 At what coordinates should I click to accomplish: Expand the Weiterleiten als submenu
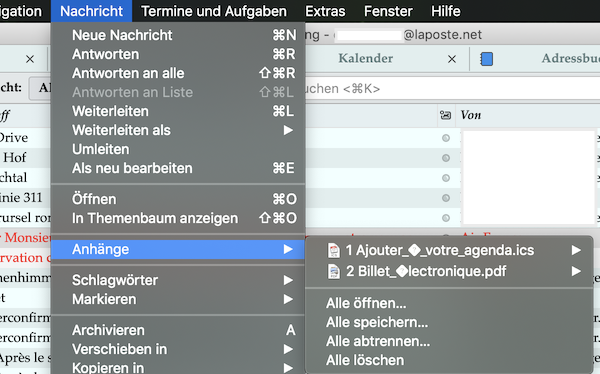click(178, 130)
